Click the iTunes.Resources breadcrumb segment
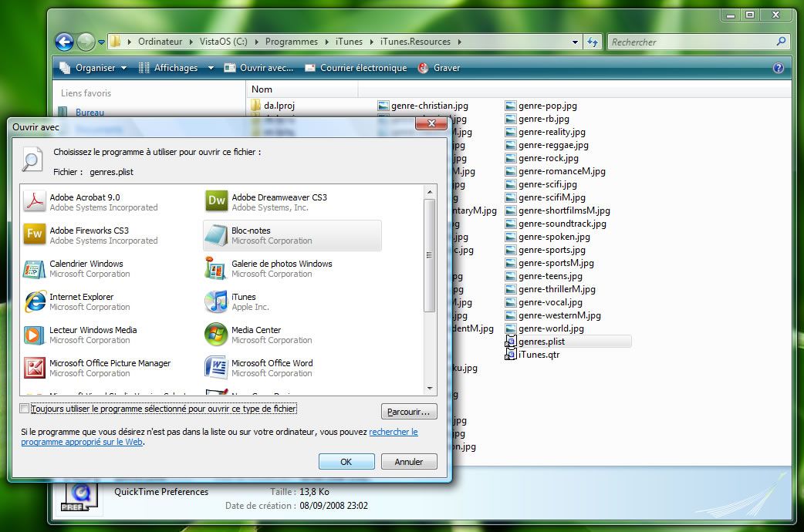Viewport: 804px width, 532px height. (415, 42)
